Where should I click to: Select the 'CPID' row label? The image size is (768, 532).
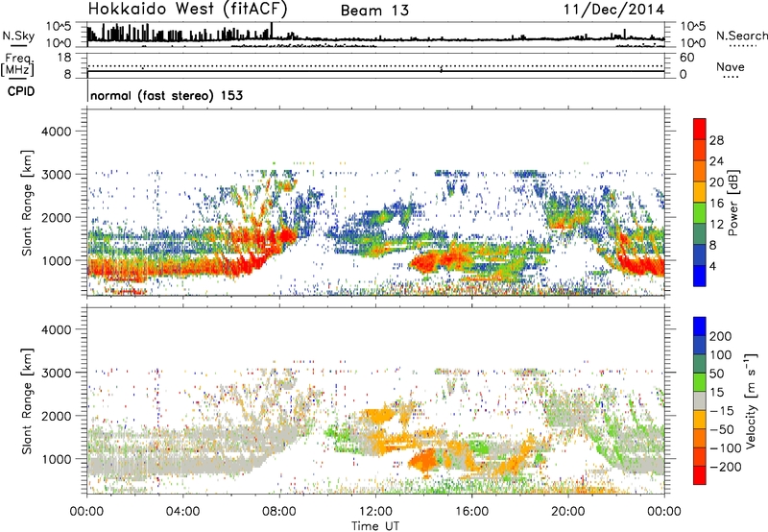(x=20, y=91)
